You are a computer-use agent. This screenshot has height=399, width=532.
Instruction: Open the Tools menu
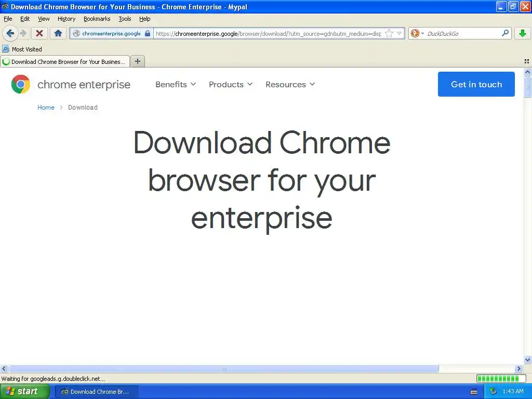click(x=125, y=19)
